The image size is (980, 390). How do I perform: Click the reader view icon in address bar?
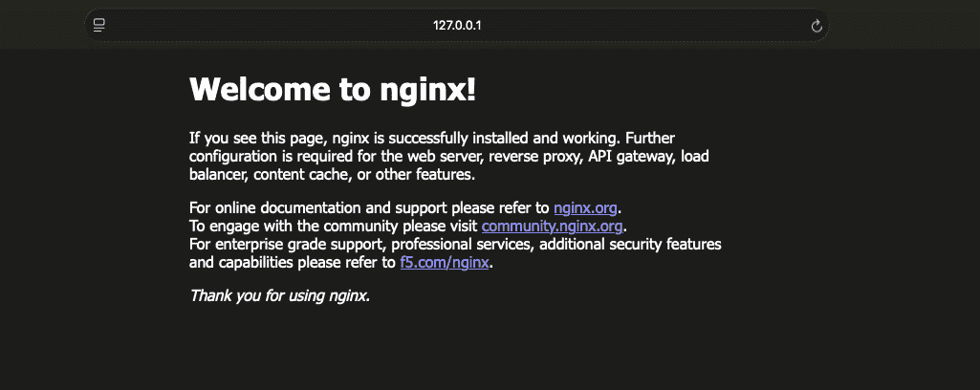coord(98,26)
